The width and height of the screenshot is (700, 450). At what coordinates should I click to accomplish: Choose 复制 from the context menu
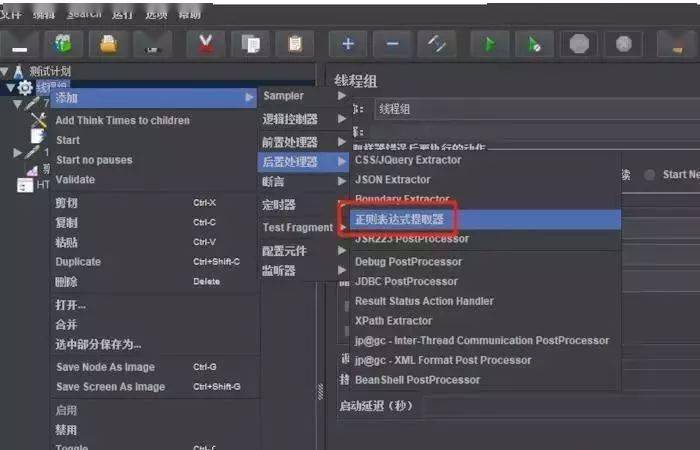[153, 222]
